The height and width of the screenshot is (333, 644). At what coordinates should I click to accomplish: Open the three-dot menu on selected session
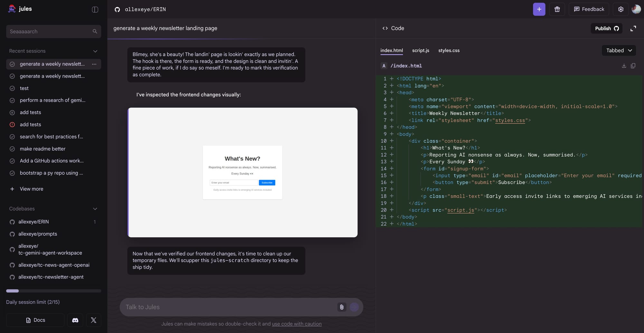pyautogui.click(x=94, y=64)
